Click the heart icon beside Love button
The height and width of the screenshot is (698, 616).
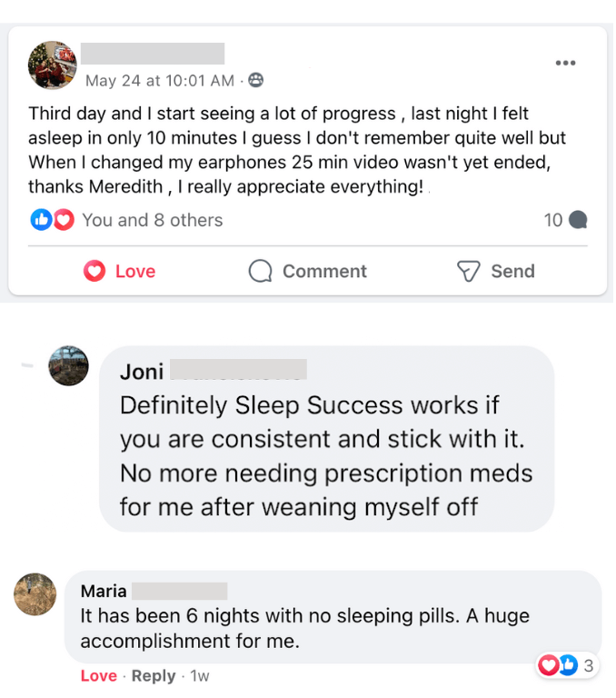(94, 271)
